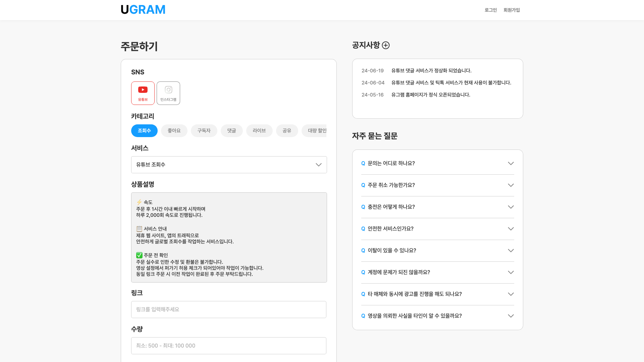Screen dimensions: 644x362
Task: Click the UGRAM logo
Action: click(143, 10)
